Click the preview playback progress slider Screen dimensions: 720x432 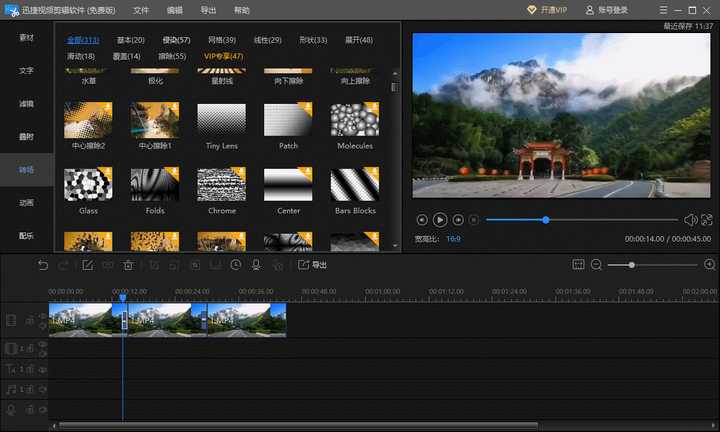pyautogui.click(x=581, y=220)
